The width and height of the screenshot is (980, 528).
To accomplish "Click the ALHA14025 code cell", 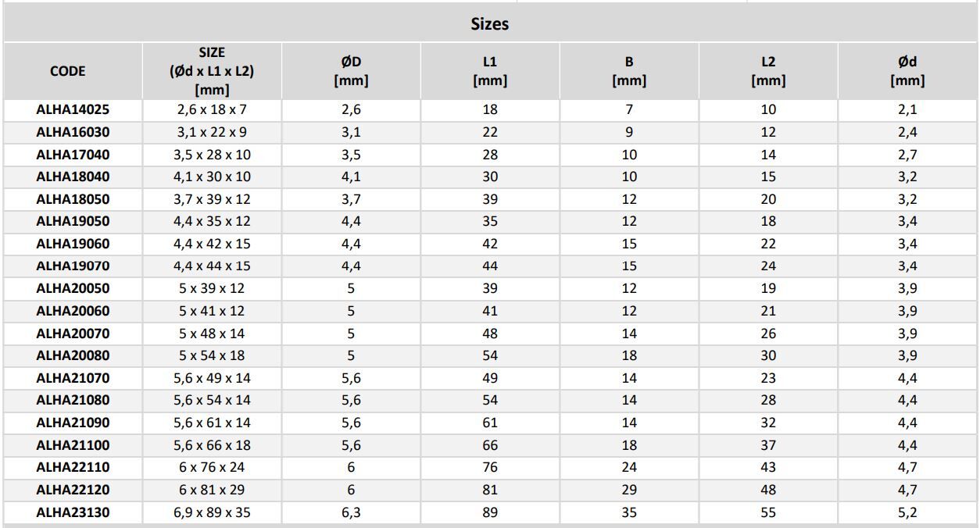I will click(x=73, y=109).
